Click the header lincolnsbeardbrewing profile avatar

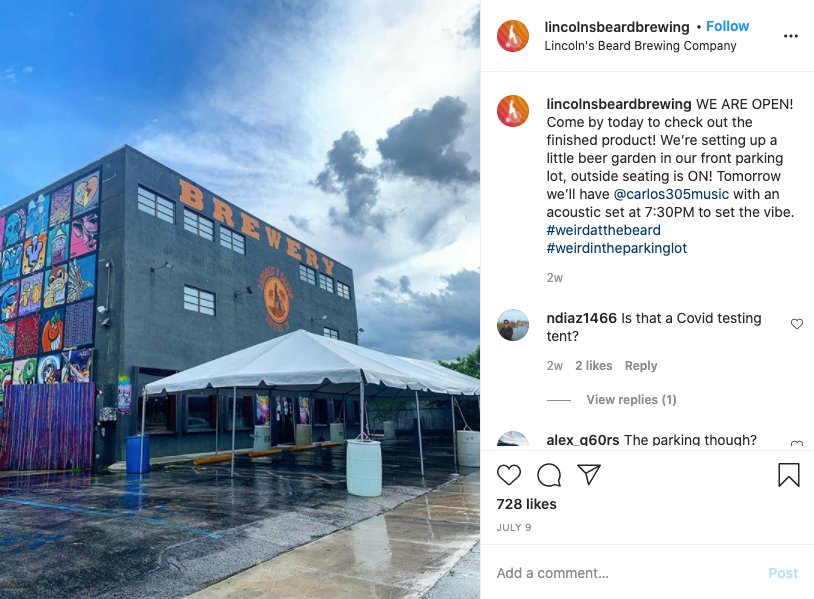point(513,36)
